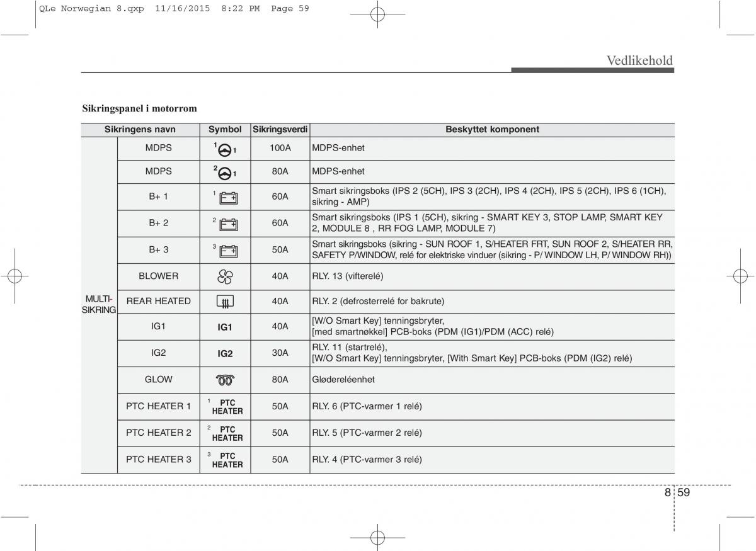Click 'RLY. 5 (PTC-varmer 2 relé)' text
Viewport: 756px width, 551px height.
point(367,433)
